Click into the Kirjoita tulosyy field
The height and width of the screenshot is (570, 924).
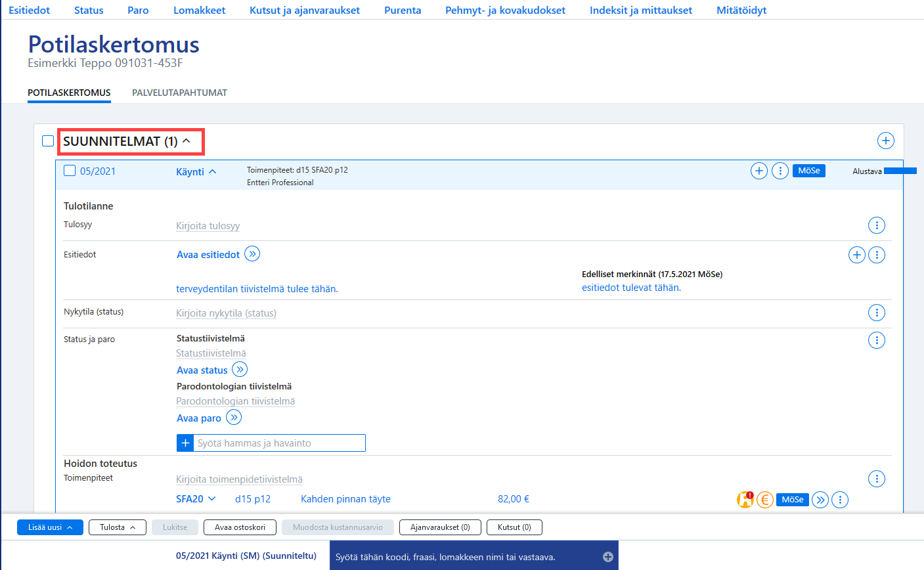[x=208, y=226]
